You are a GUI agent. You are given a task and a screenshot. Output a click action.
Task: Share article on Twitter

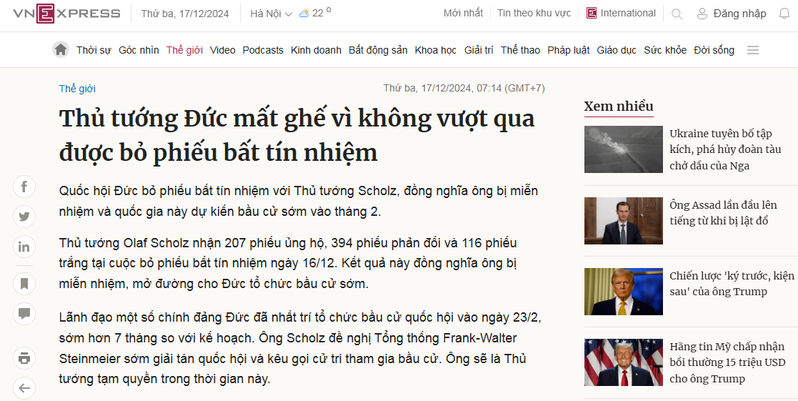pyautogui.click(x=24, y=216)
